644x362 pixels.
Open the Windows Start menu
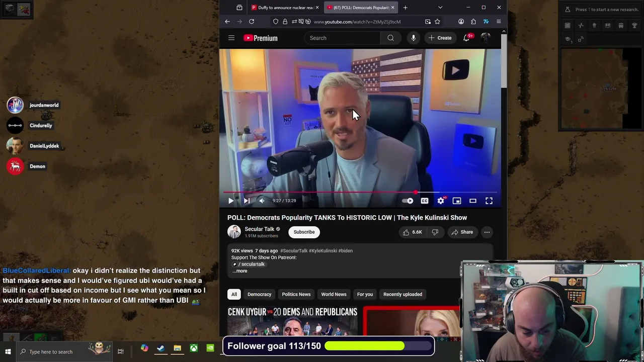tap(8, 351)
